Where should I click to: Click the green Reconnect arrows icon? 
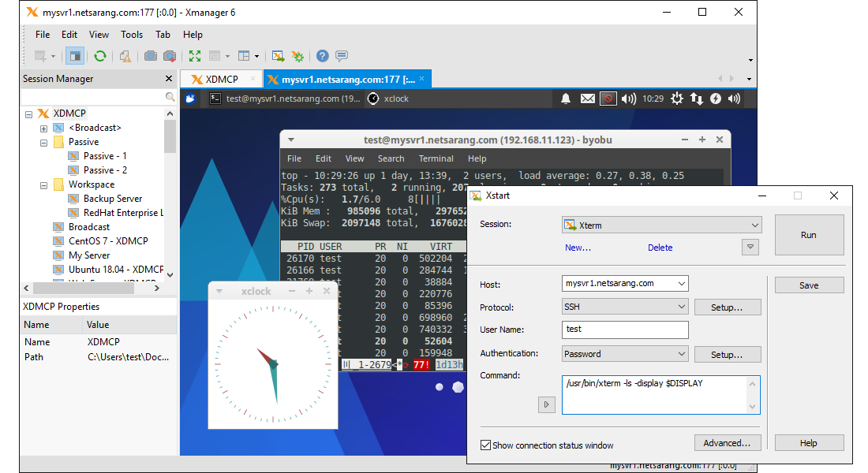point(100,56)
